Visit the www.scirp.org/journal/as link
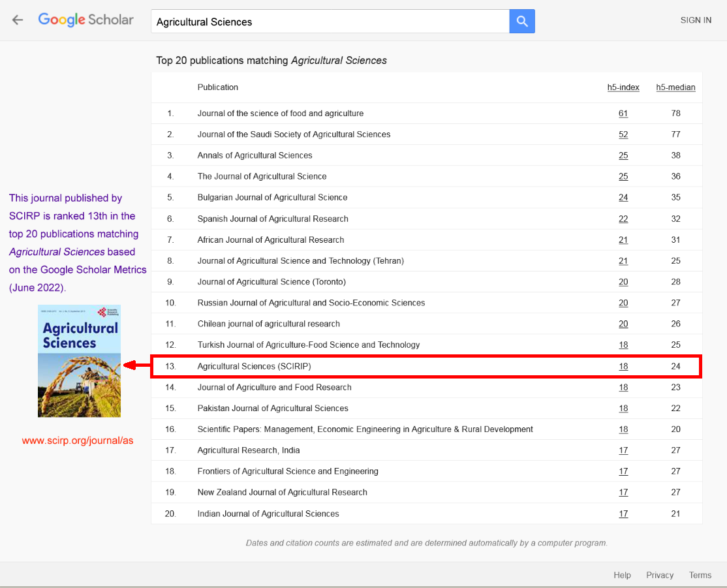 point(78,441)
